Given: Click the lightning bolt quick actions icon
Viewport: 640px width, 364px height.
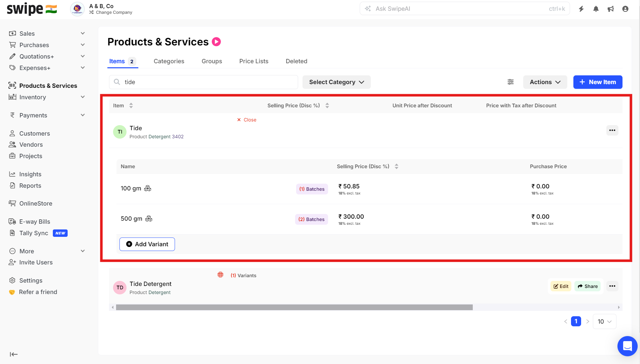Looking at the screenshot, I should click(581, 9).
